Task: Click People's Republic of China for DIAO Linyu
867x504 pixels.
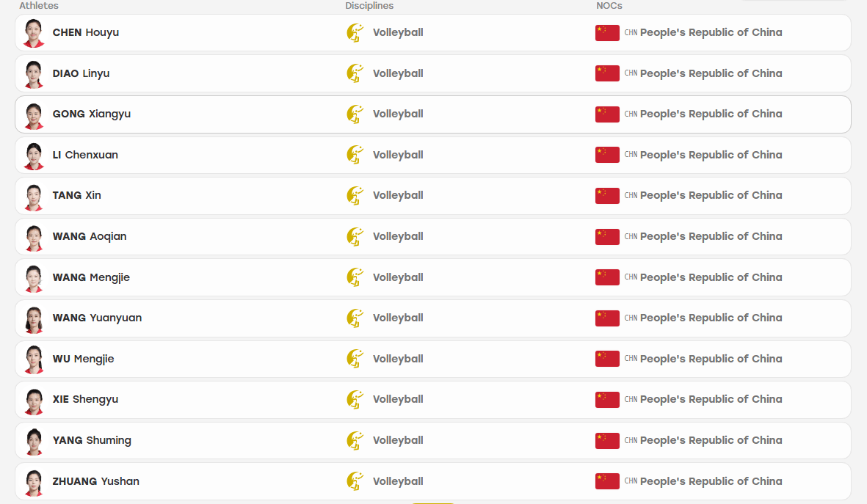Action: pyautogui.click(x=711, y=73)
